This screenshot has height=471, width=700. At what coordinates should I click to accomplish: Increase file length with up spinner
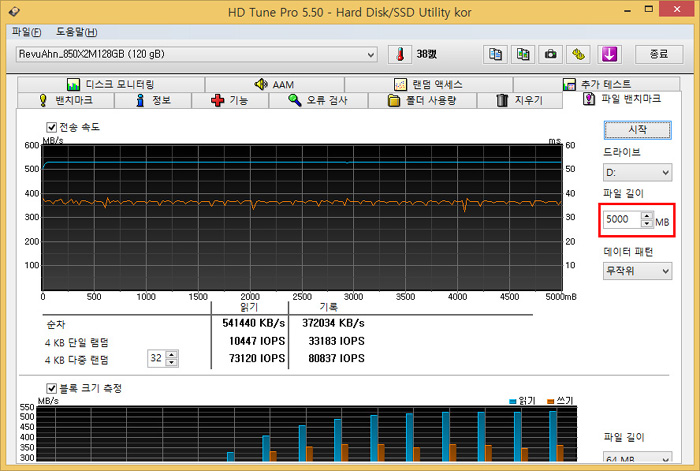(x=646, y=216)
